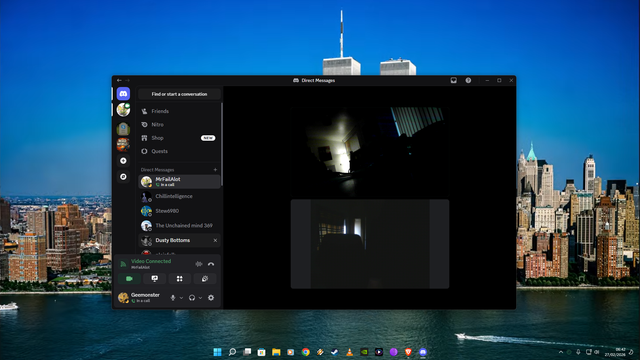Launch Google Chrome from taskbar
The image size is (640, 360).
click(x=306, y=352)
